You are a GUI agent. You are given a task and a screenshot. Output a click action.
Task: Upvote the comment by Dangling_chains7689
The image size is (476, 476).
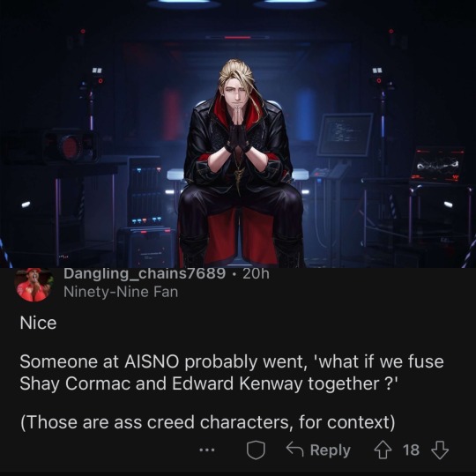(x=383, y=450)
